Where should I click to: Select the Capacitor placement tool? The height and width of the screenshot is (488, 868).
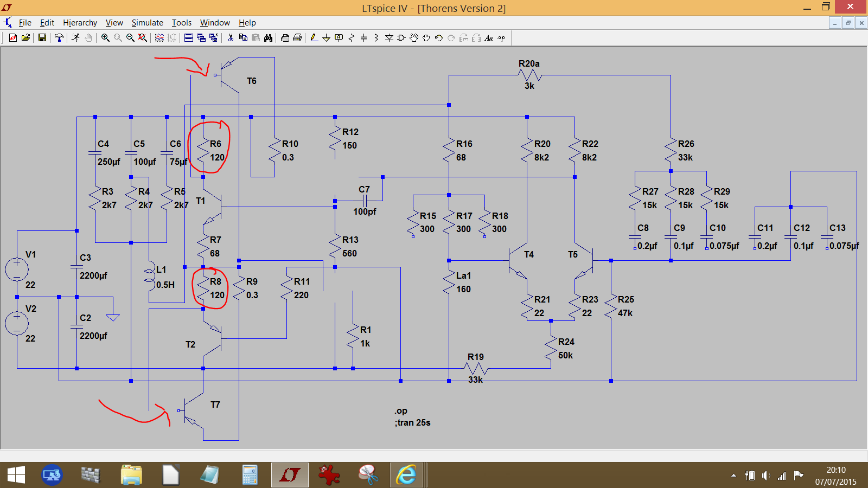tap(364, 38)
